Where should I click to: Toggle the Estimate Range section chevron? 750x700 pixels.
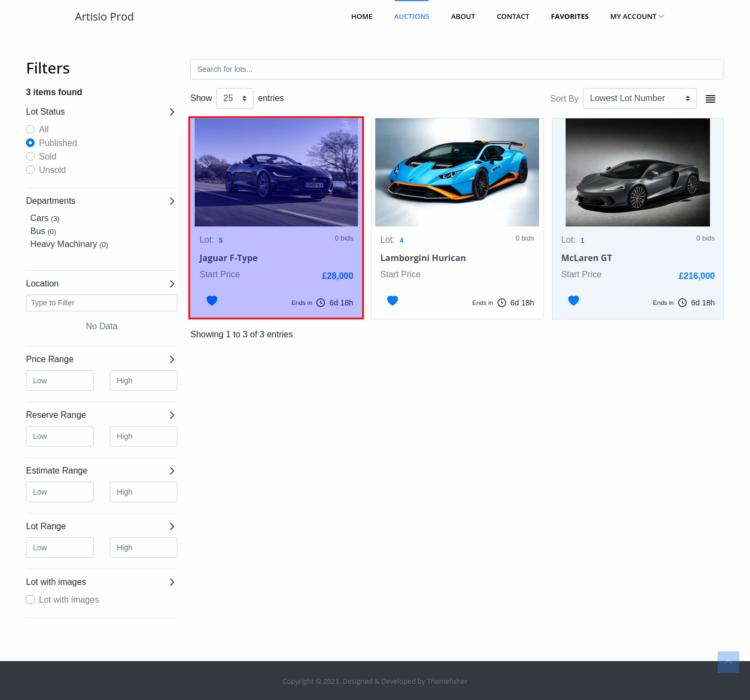tap(172, 471)
